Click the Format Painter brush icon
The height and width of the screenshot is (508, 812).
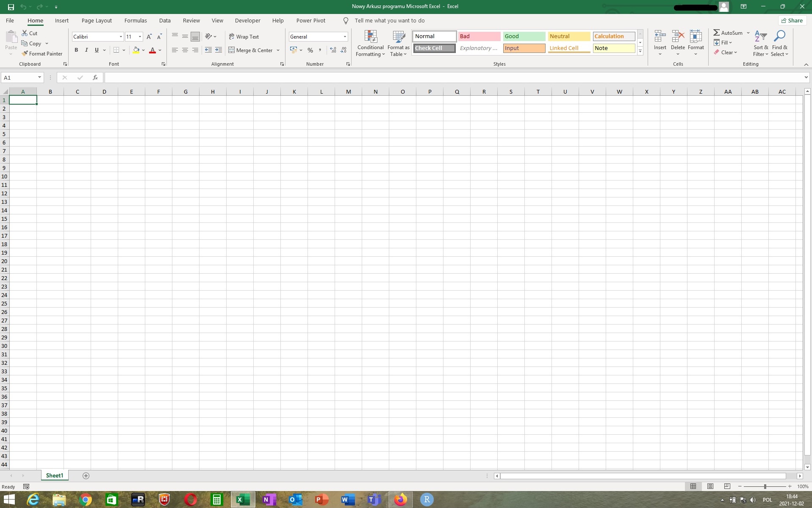[25, 54]
